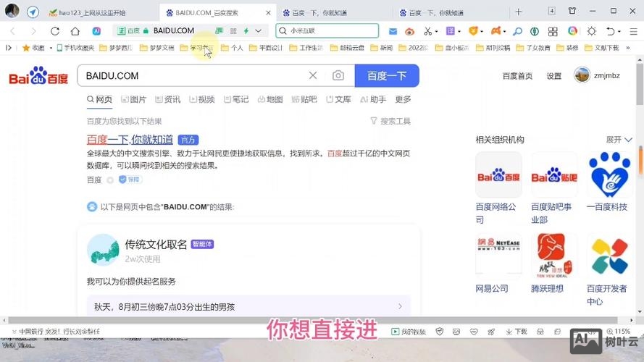Open the 百度首页 link
644x362 pixels.
[x=517, y=76]
